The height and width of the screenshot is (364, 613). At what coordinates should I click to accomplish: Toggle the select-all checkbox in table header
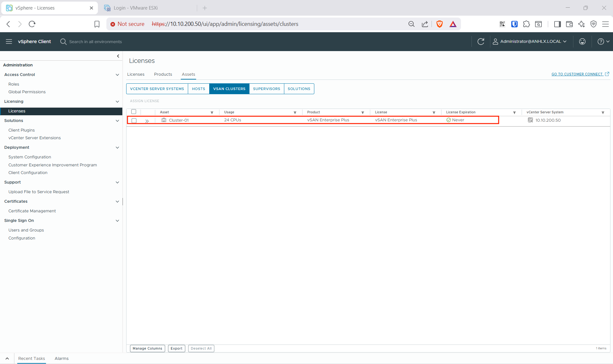click(134, 112)
